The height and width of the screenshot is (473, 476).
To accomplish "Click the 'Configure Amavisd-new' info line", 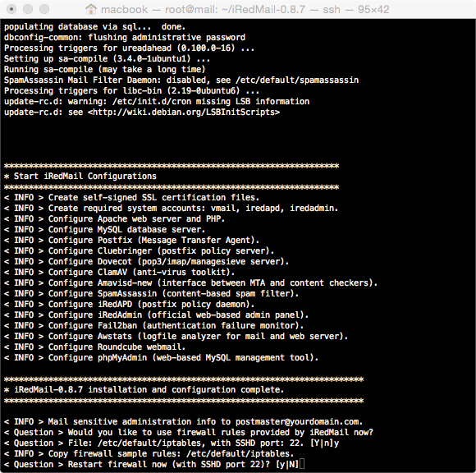I will click(190, 282).
